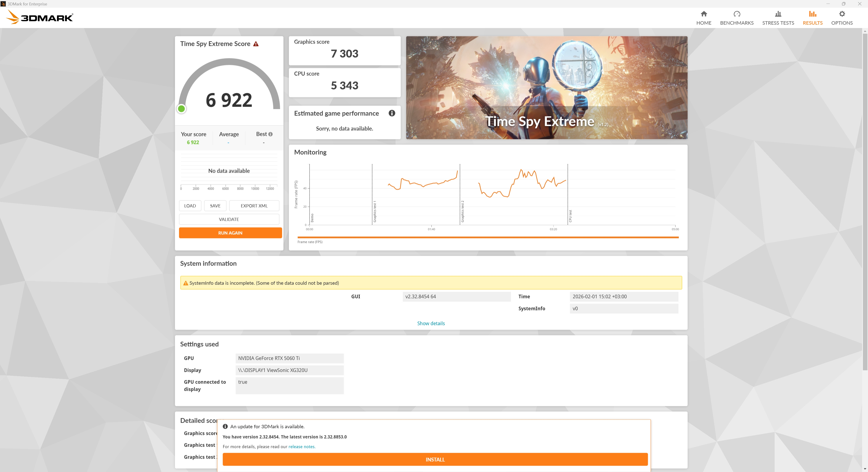Click the orange Frame rate legend bar
The height and width of the screenshot is (472, 868).
coord(488,238)
